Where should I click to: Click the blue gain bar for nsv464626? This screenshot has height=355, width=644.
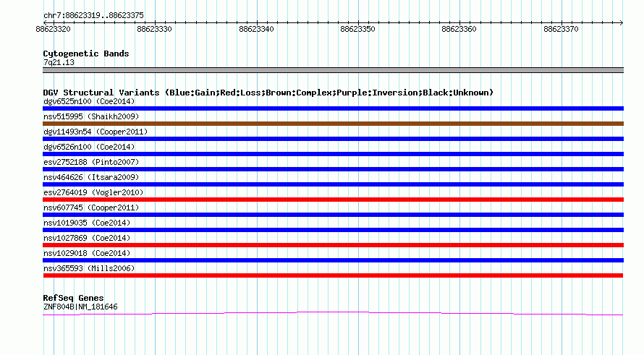(333, 184)
